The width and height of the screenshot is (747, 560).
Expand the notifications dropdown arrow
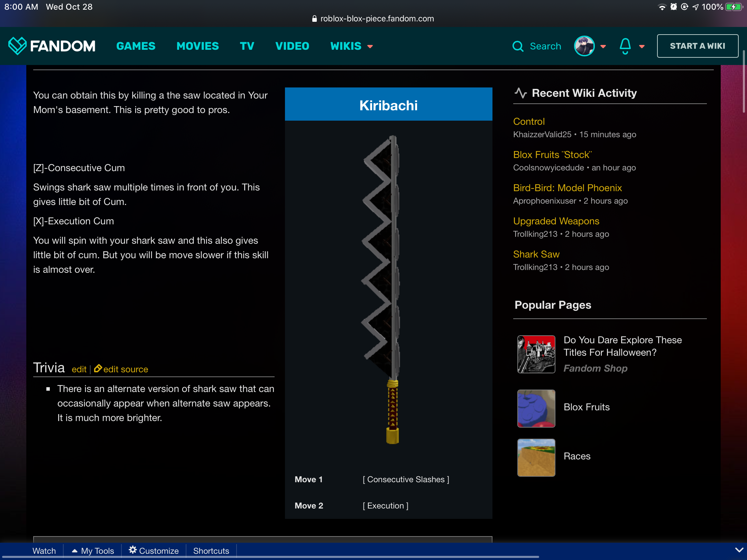click(642, 47)
